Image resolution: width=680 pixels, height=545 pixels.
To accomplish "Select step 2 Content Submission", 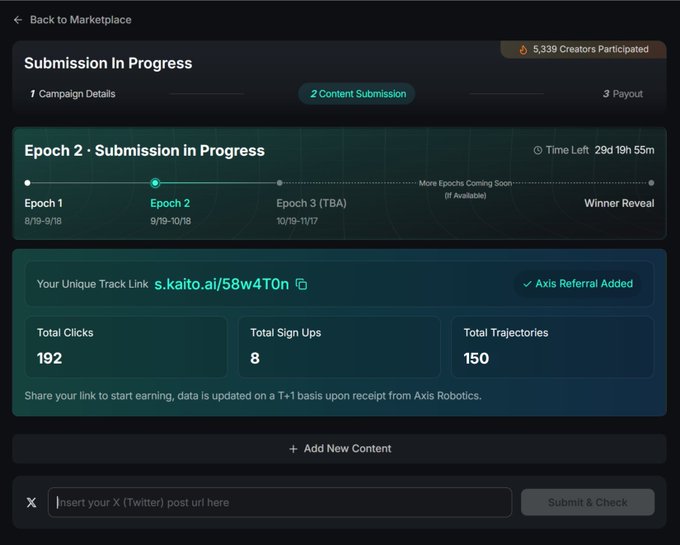I will tap(356, 94).
